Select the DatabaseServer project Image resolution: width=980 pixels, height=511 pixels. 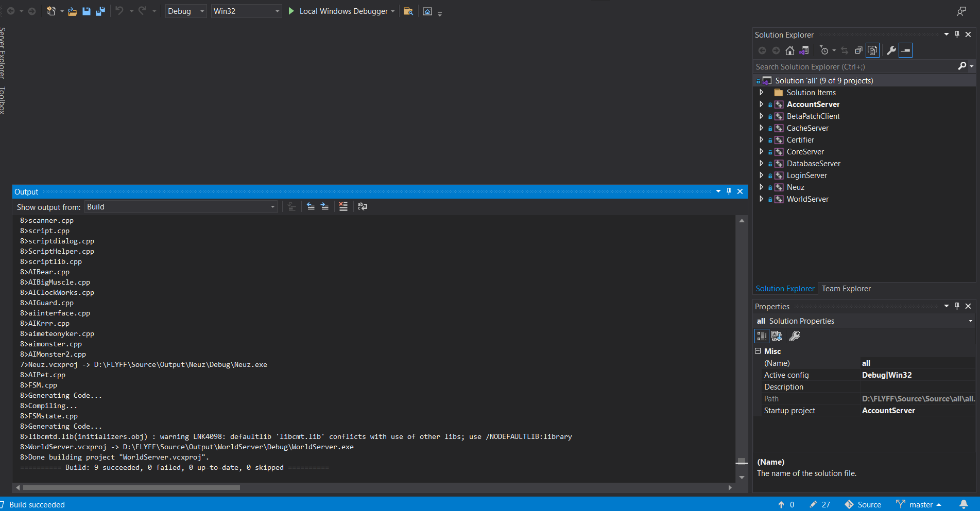[x=813, y=163]
